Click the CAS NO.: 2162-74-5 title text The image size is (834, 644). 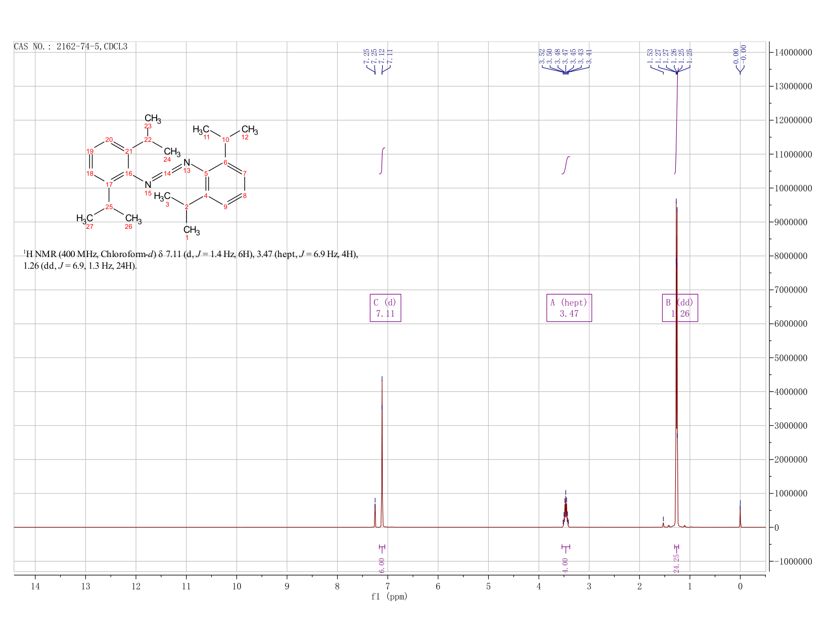click(x=71, y=46)
